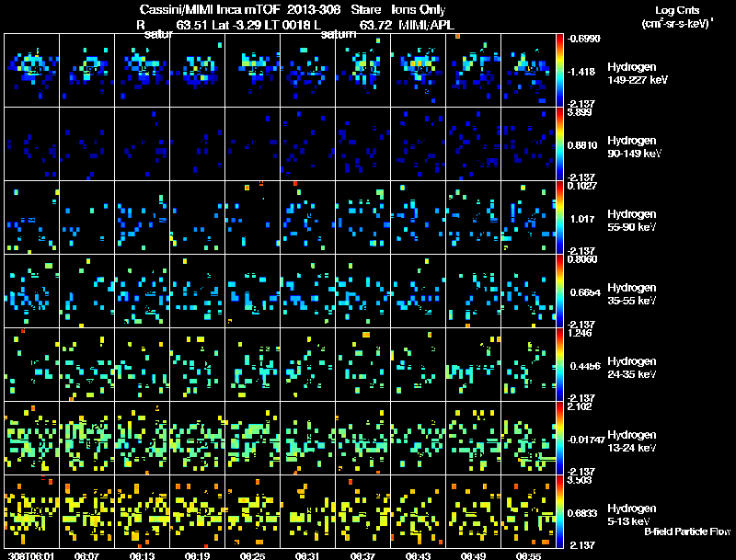The height and width of the screenshot is (560, 736).
Task: Click the '0.4456' color scale value
Action: (x=585, y=366)
